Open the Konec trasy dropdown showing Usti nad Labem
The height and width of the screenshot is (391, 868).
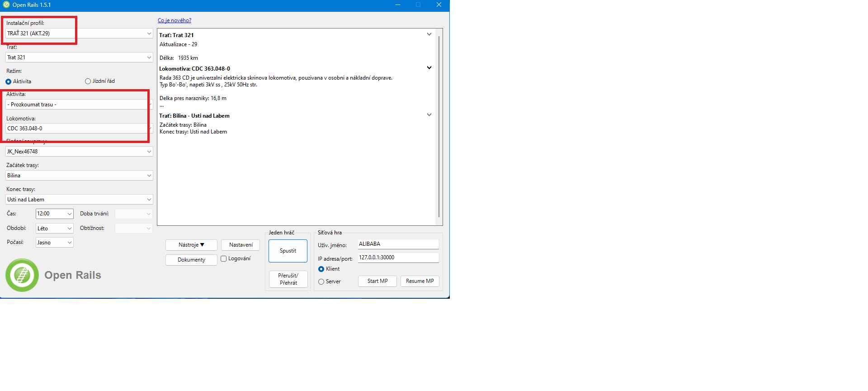[x=79, y=200]
